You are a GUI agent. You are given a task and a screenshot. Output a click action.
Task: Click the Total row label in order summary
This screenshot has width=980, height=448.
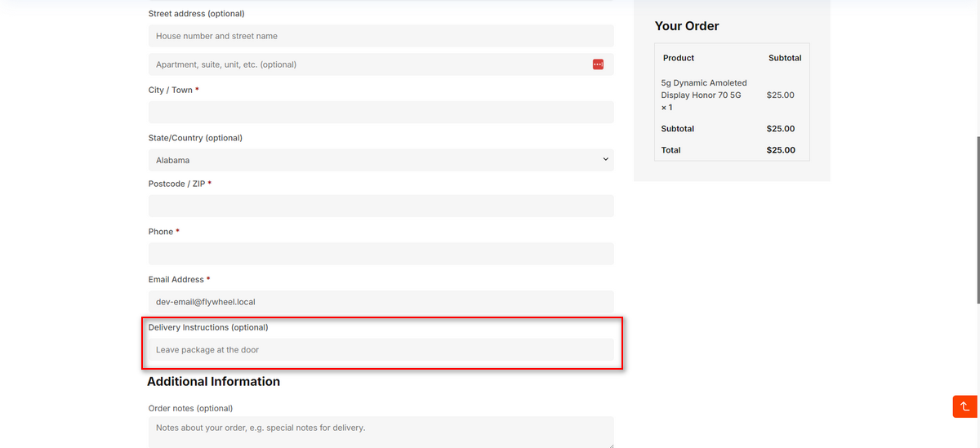[670, 150]
